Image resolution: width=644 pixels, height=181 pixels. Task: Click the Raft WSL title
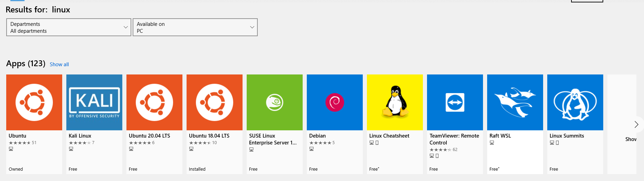pyautogui.click(x=500, y=136)
